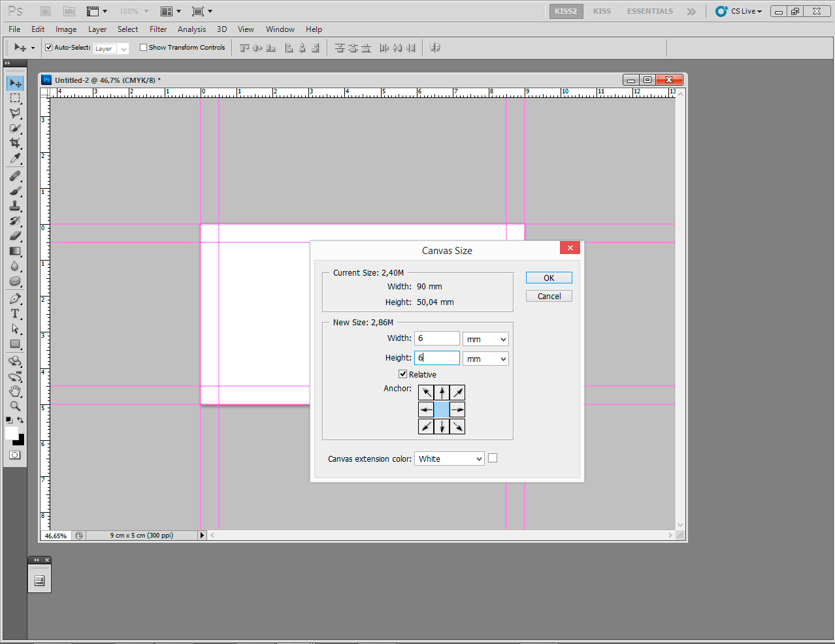
Task: Select the Eraser tool
Action: pos(15,236)
